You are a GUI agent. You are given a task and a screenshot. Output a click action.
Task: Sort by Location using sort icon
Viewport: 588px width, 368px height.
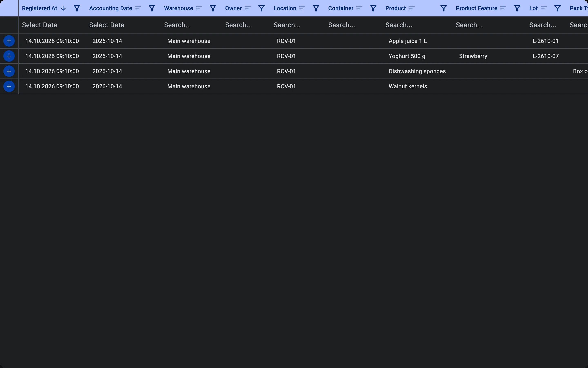pos(302,8)
